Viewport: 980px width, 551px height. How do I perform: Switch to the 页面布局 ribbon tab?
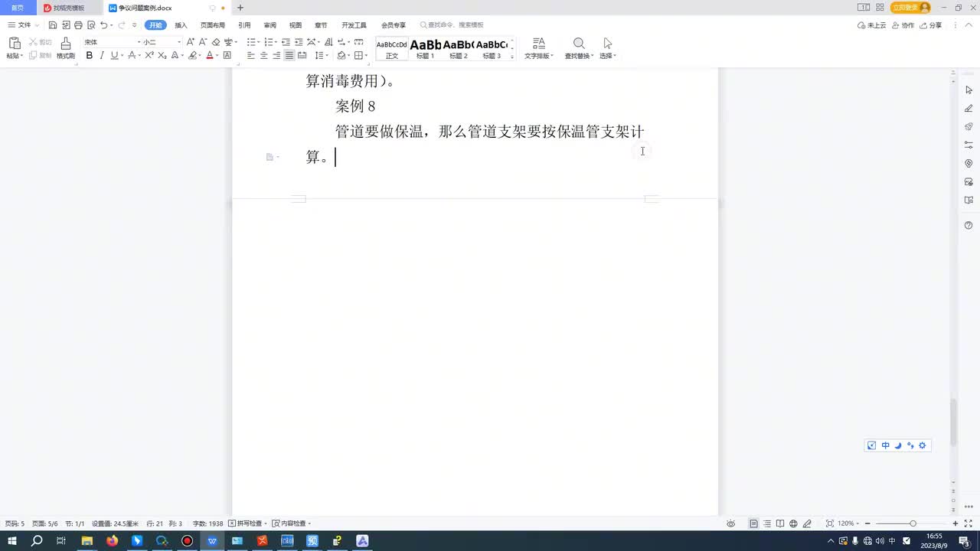pyautogui.click(x=213, y=25)
